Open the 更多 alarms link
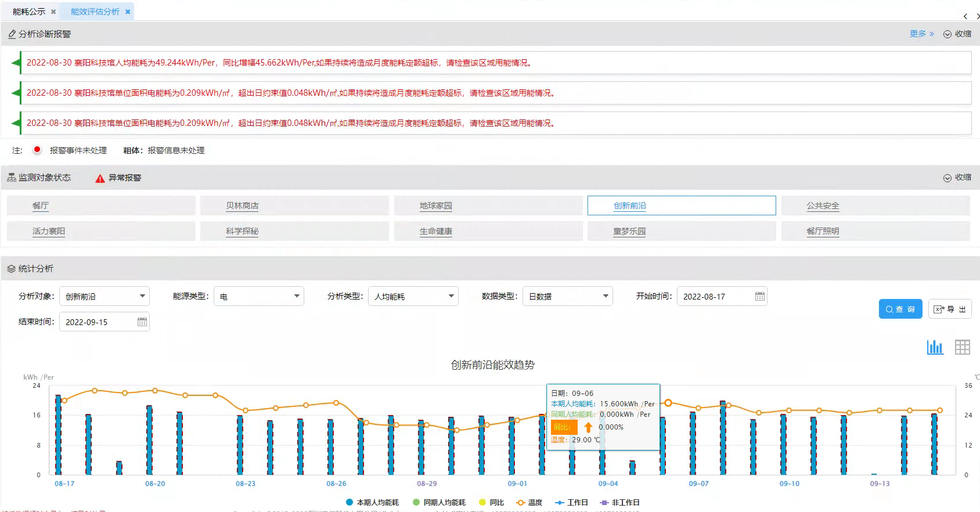Screen dimensions: 980x512 (x=921, y=34)
